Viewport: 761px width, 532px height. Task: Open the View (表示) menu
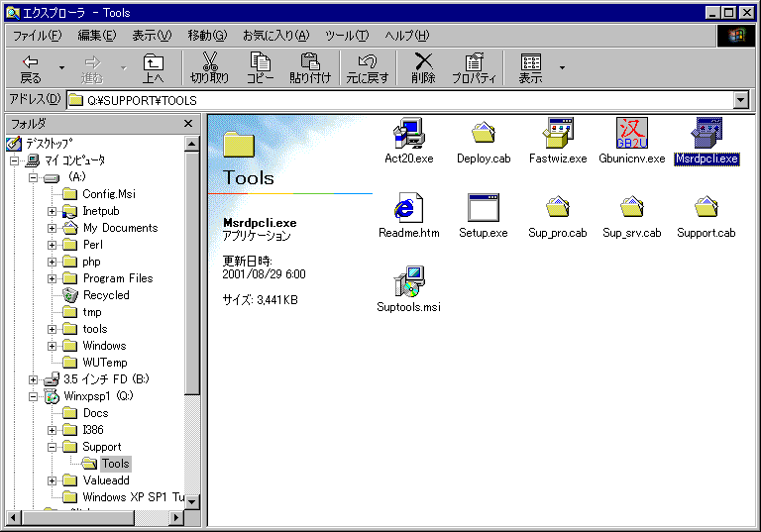click(x=152, y=36)
